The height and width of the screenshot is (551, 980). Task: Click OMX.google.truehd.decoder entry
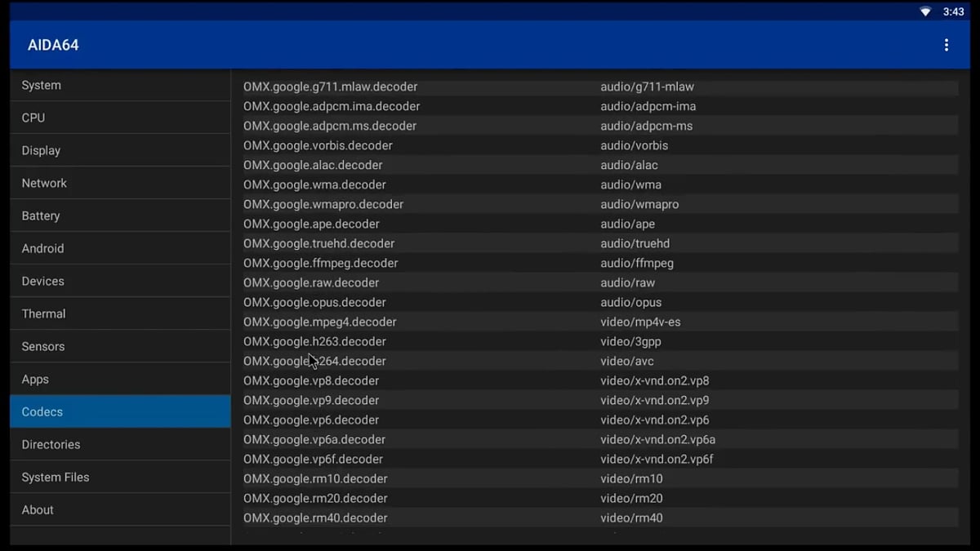(600, 243)
